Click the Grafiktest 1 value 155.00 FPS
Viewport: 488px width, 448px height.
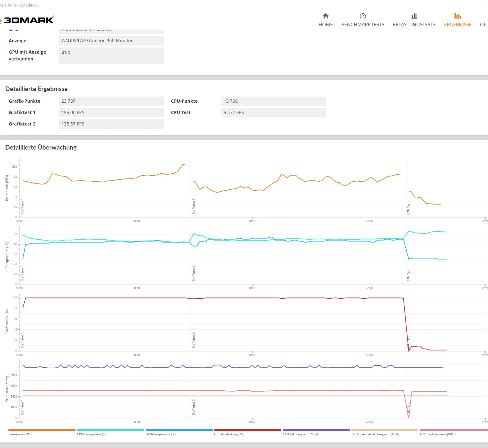pyautogui.click(x=111, y=112)
